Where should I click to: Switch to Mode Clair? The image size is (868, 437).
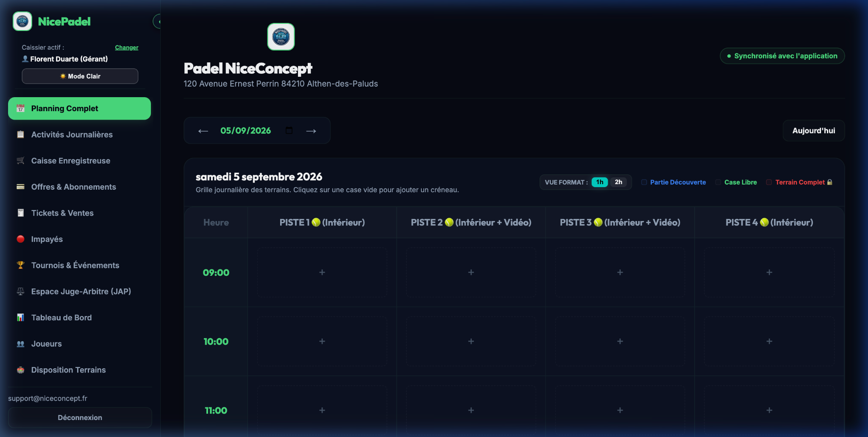pos(80,76)
